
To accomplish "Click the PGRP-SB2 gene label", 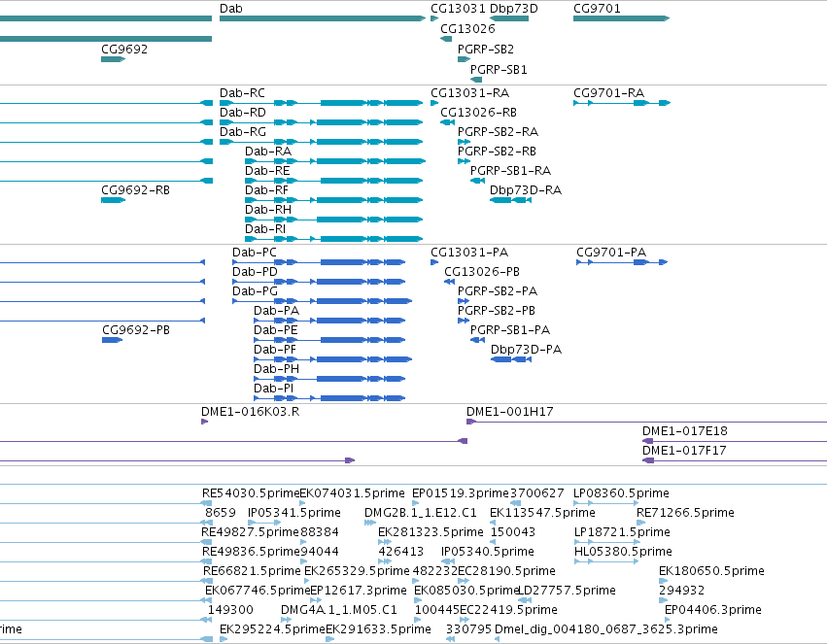I will [486, 49].
